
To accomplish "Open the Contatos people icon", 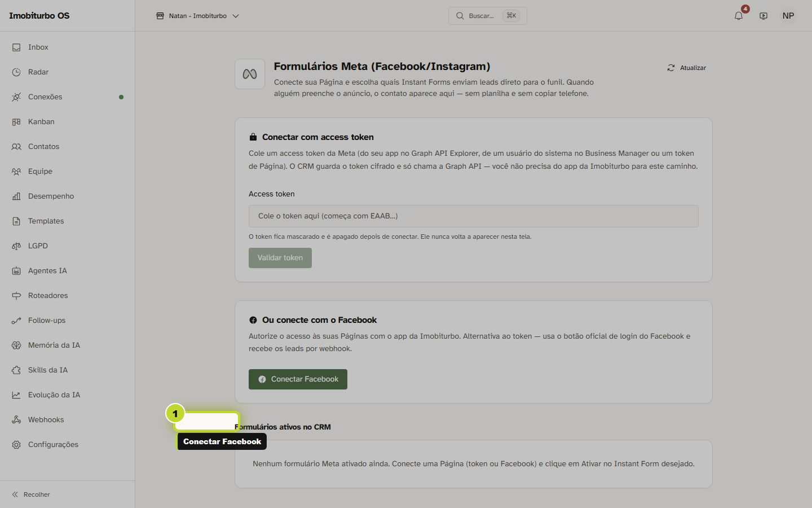I will (x=16, y=147).
